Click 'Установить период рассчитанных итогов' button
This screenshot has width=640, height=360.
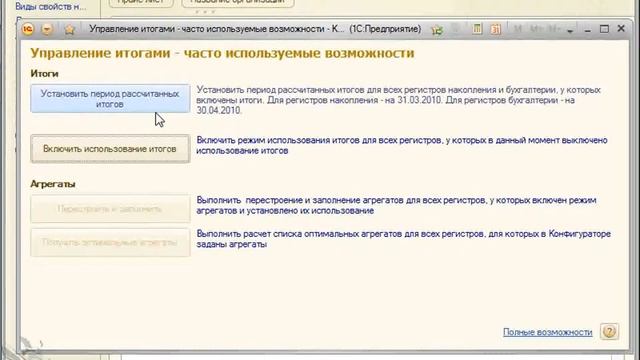(110, 99)
